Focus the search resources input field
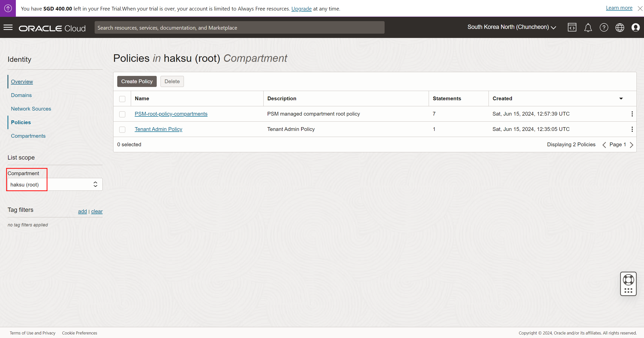Screen dimensions: 644x338 point(239,28)
